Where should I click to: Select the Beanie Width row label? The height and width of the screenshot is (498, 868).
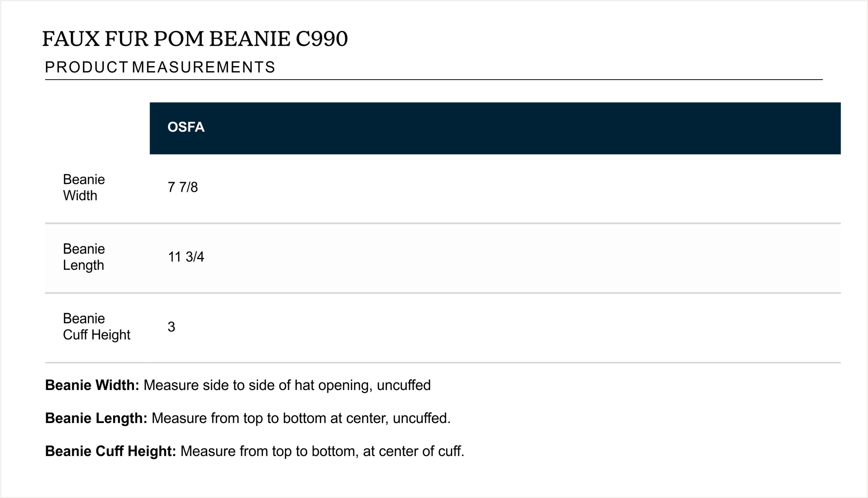point(84,188)
